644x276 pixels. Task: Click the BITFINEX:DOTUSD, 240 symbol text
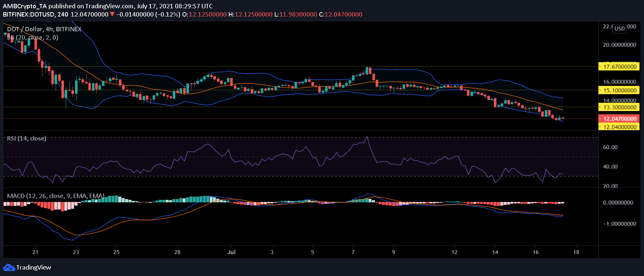pyautogui.click(x=36, y=14)
